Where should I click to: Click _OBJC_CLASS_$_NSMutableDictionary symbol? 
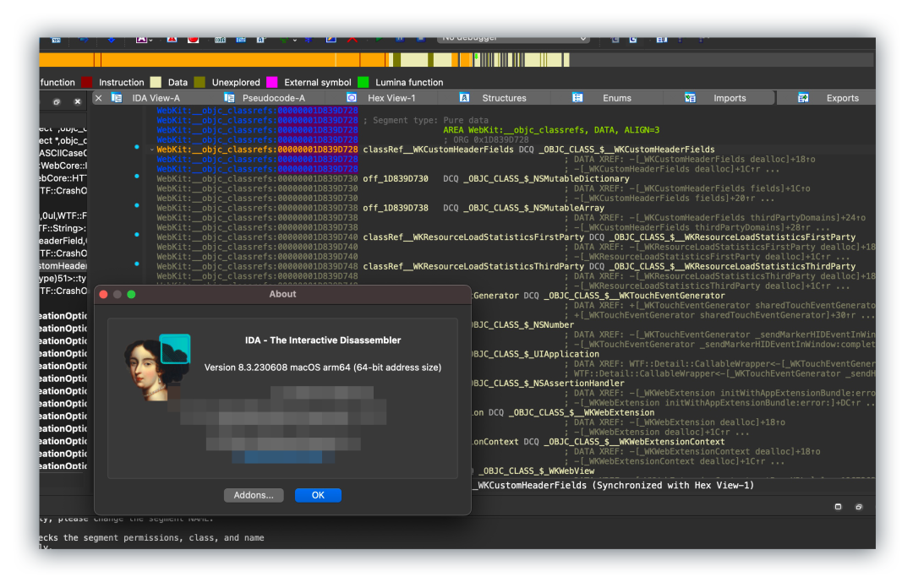[546, 179]
